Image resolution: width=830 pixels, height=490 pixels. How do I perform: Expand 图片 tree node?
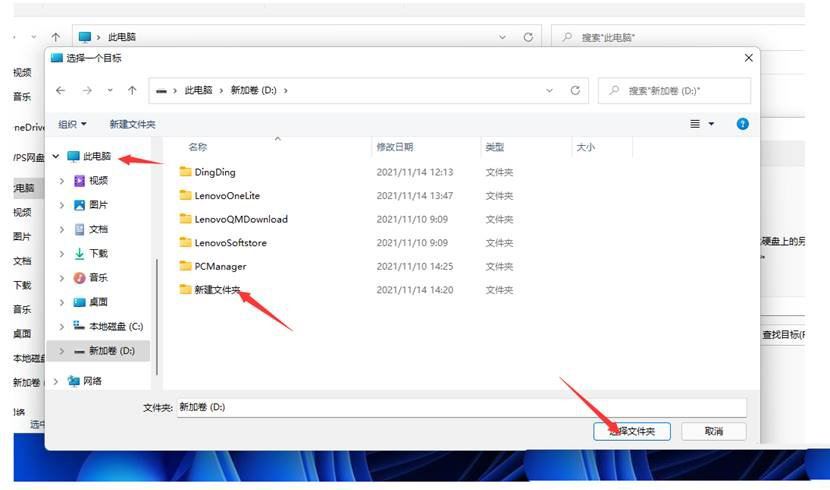(61, 205)
